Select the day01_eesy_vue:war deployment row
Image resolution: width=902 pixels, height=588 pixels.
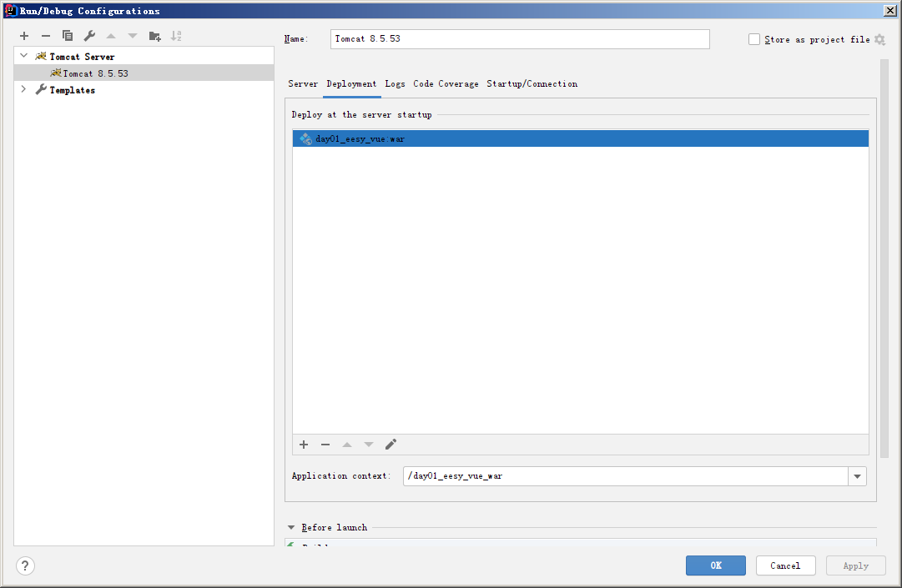(581, 138)
